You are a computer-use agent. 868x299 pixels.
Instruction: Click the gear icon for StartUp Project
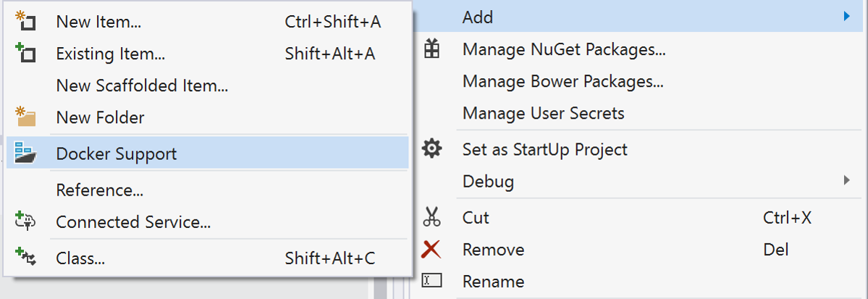coord(431,149)
